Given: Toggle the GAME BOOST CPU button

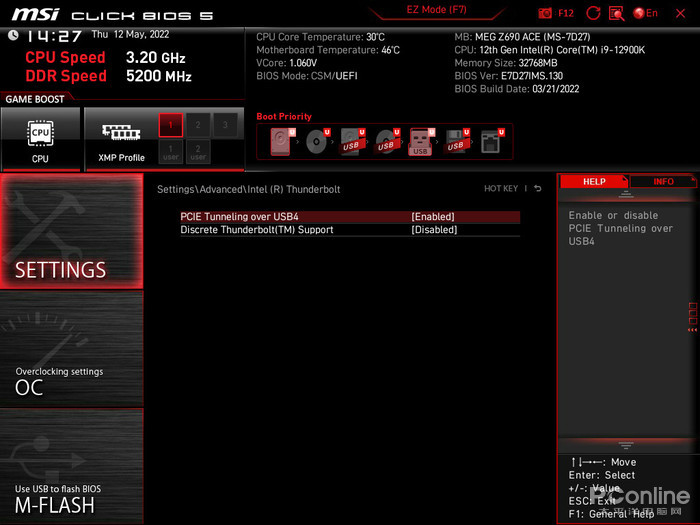Looking at the screenshot, I should pyautogui.click(x=41, y=139).
